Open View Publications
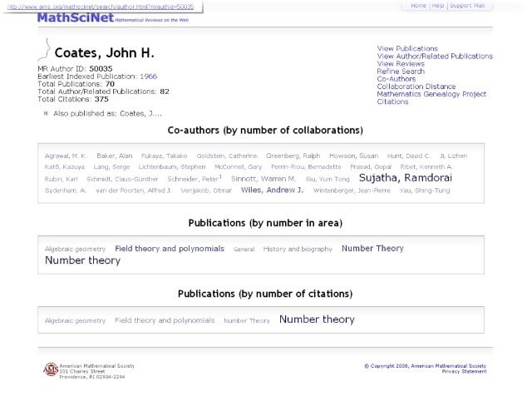The width and height of the screenshot is (532, 396). point(407,48)
